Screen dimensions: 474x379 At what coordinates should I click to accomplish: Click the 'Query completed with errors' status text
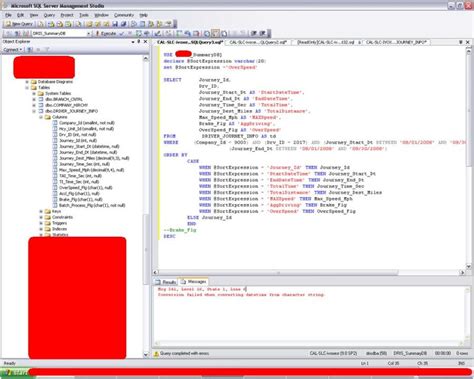click(184, 353)
